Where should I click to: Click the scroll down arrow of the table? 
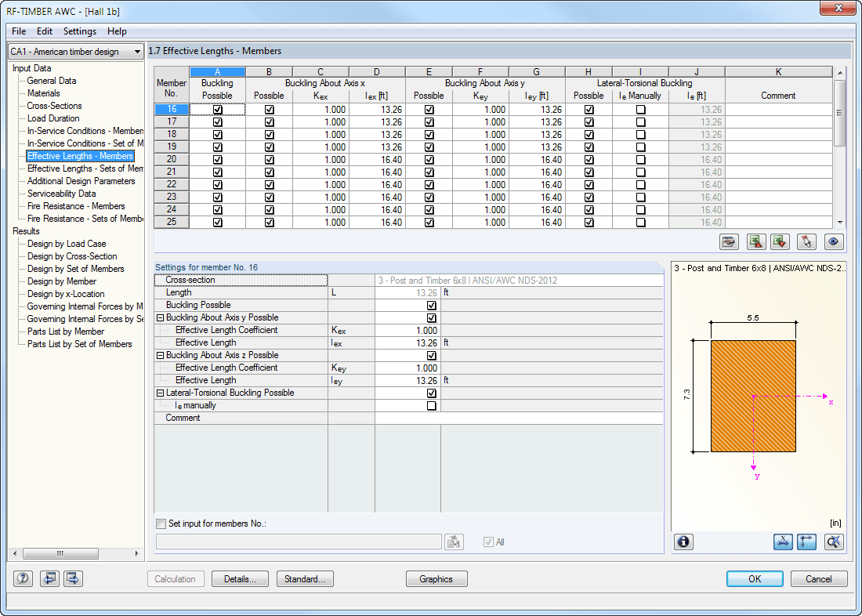(x=839, y=223)
